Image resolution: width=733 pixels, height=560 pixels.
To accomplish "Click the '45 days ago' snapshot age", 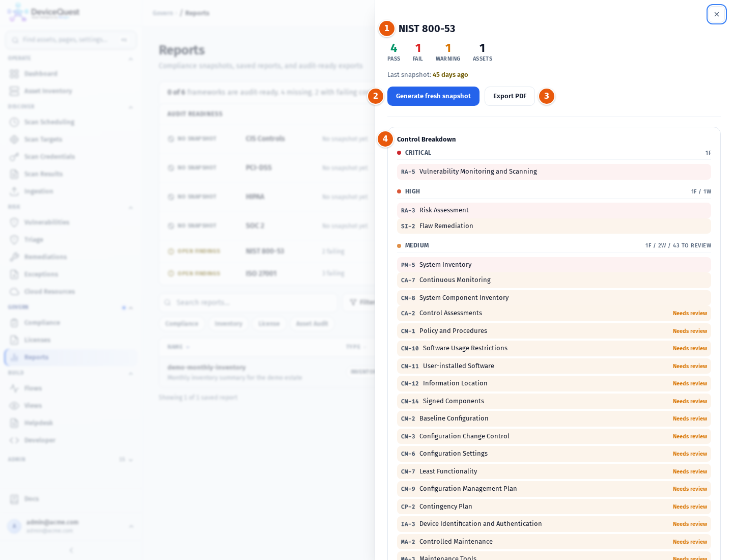I will point(450,75).
